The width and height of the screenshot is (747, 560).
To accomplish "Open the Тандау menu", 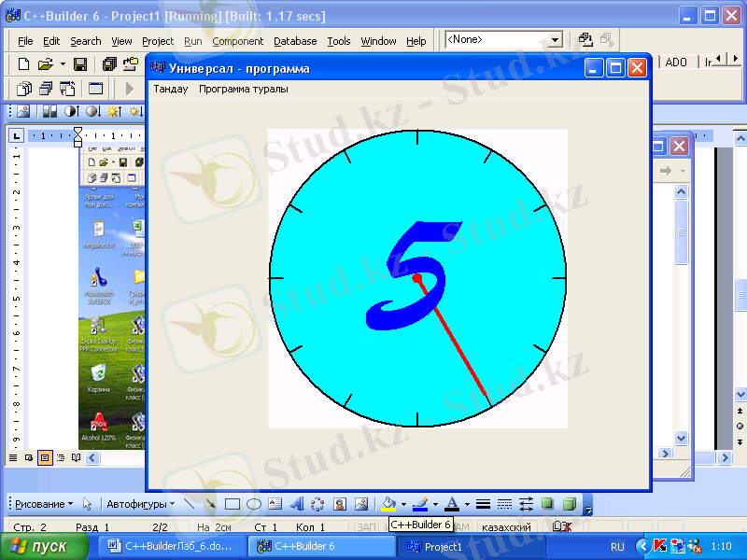I will (x=170, y=90).
